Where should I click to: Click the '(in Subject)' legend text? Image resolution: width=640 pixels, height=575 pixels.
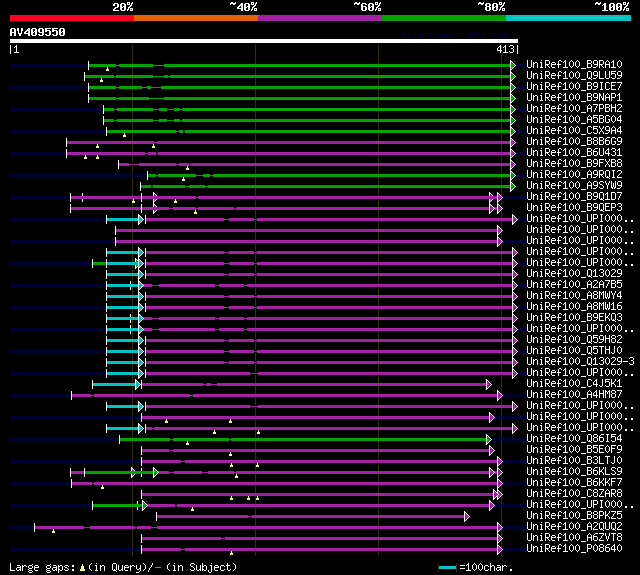tap(202, 568)
